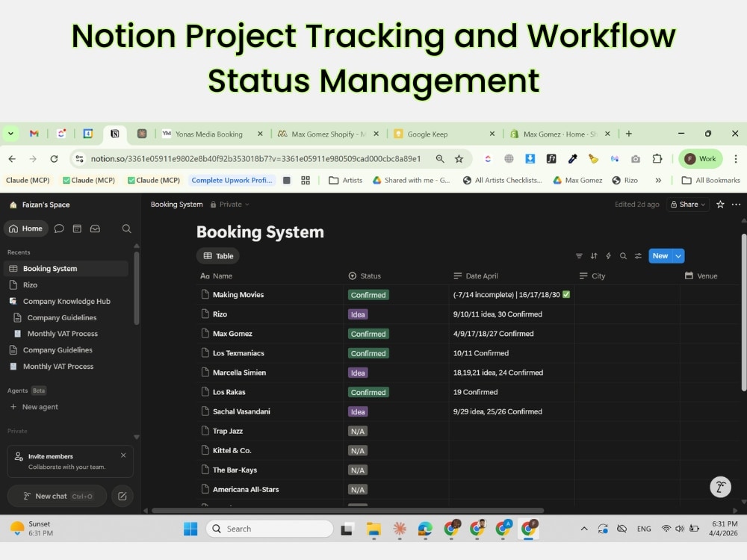This screenshot has height=560, width=747.
Task: Click Confirmed status for Making Movies
Action: pos(368,295)
